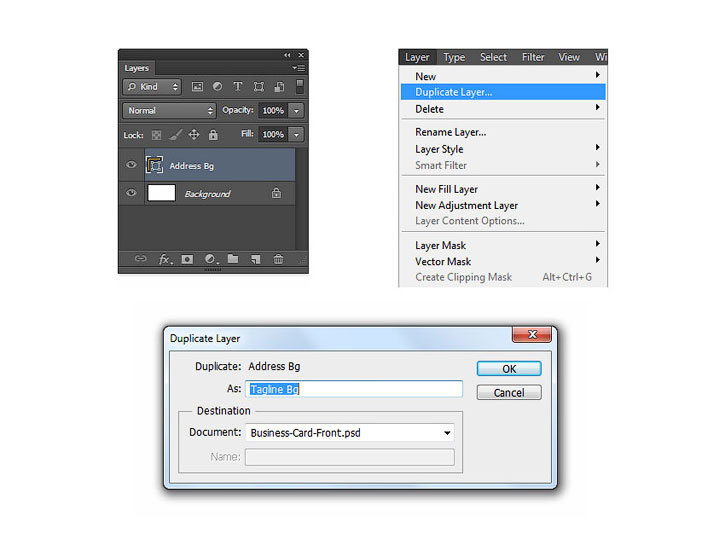Image resolution: width=725 pixels, height=533 pixels.
Task: Filter layers by adjustment layer icon
Action: pyautogui.click(x=217, y=86)
